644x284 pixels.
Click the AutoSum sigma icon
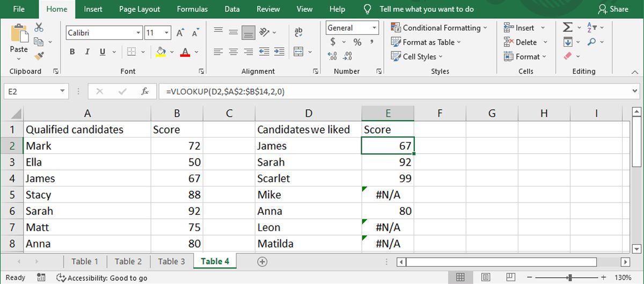point(567,28)
